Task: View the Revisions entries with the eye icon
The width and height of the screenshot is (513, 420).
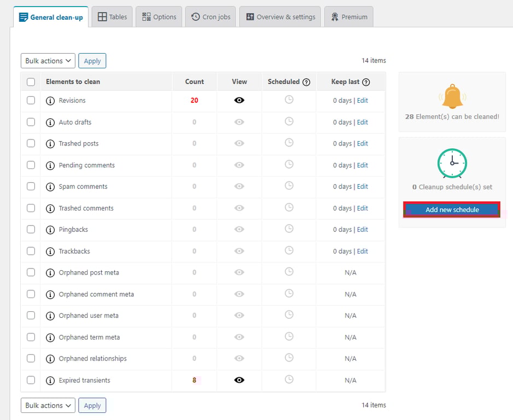Action: point(238,101)
